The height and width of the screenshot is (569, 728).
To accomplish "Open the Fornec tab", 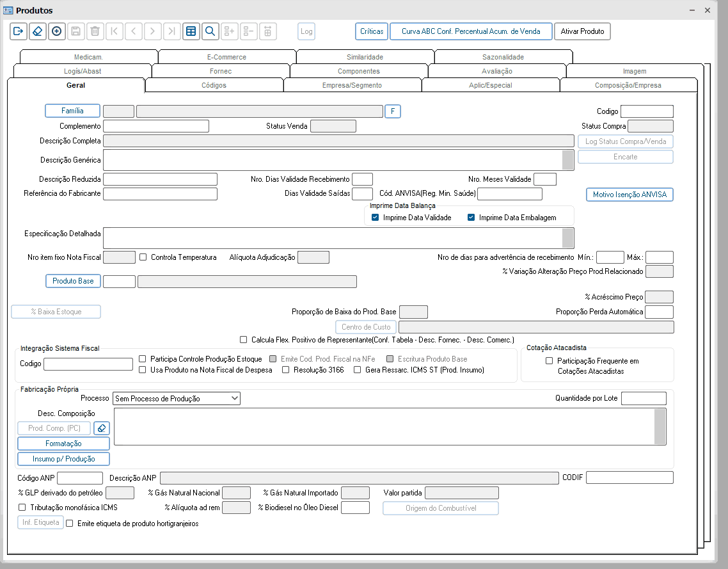I will pyautogui.click(x=221, y=71).
